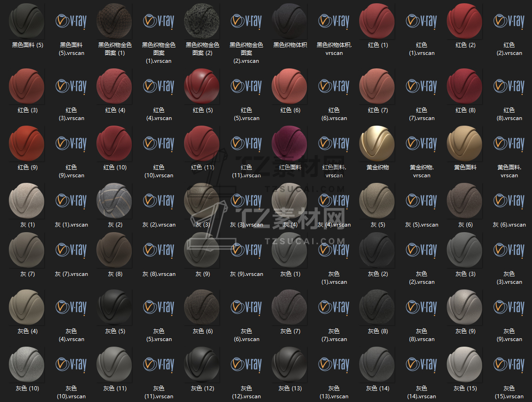Click the 灰色 (4).vrscan V-Ray icon
532x402 pixels.
tap(71, 307)
